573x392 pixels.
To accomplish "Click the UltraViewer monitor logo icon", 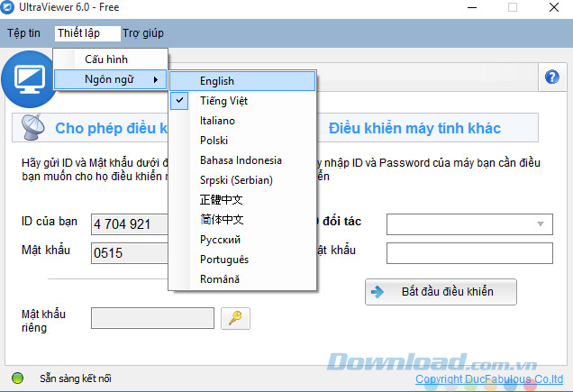I will tap(29, 79).
